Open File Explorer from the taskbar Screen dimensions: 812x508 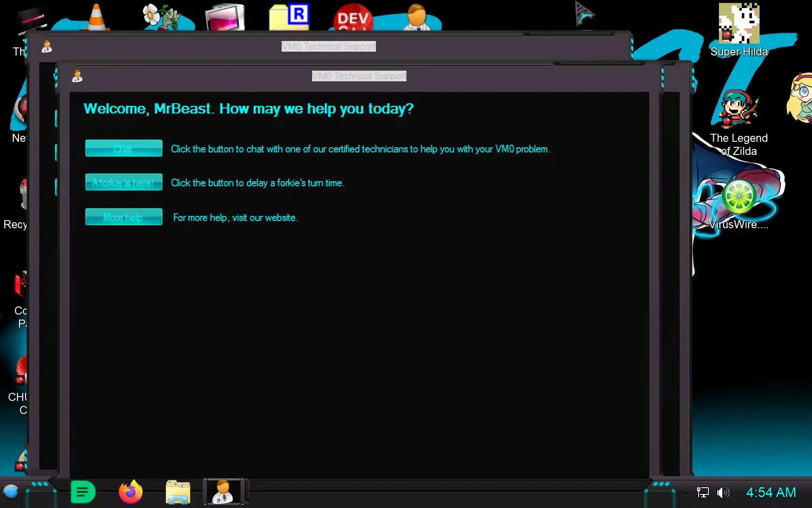coord(178,492)
